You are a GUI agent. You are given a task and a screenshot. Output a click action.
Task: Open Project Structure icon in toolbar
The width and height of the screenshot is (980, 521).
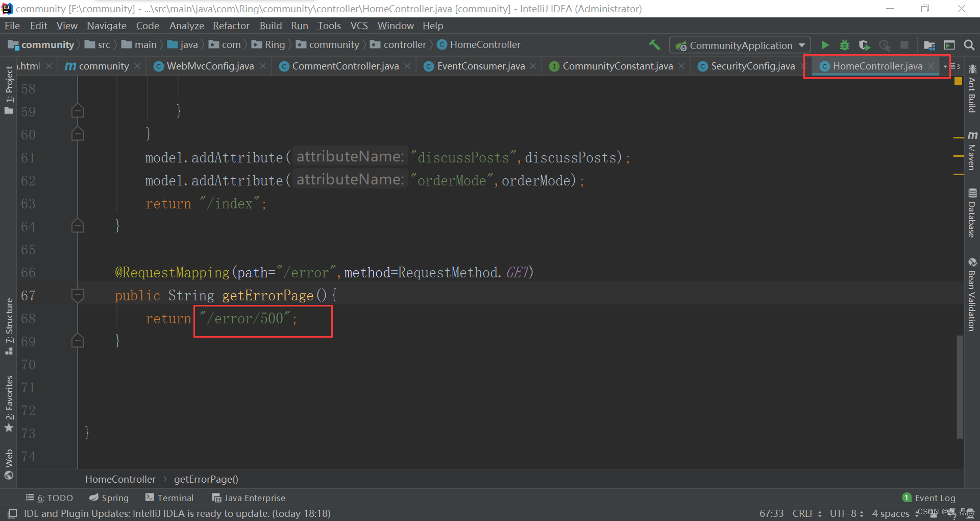929,45
